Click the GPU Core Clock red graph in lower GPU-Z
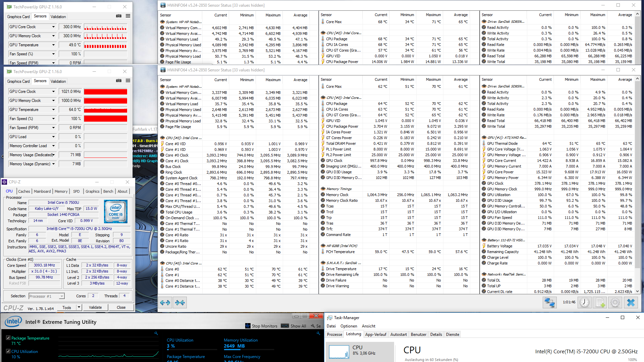 [105, 92]
